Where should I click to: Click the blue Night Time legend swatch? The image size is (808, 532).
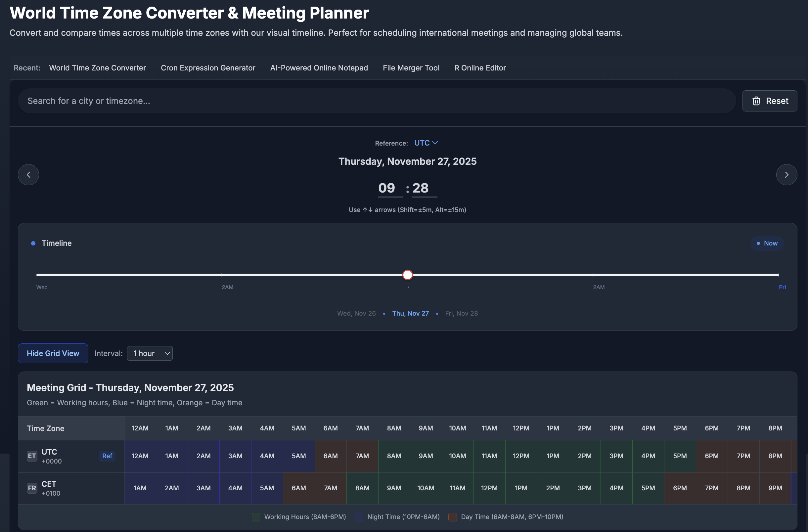tap(359, 517)
